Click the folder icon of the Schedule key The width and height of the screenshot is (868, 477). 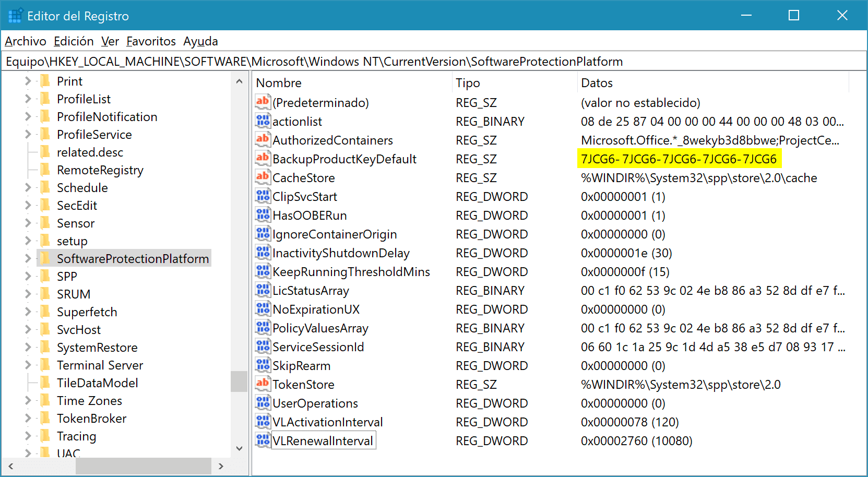click(x=45, y=187)
